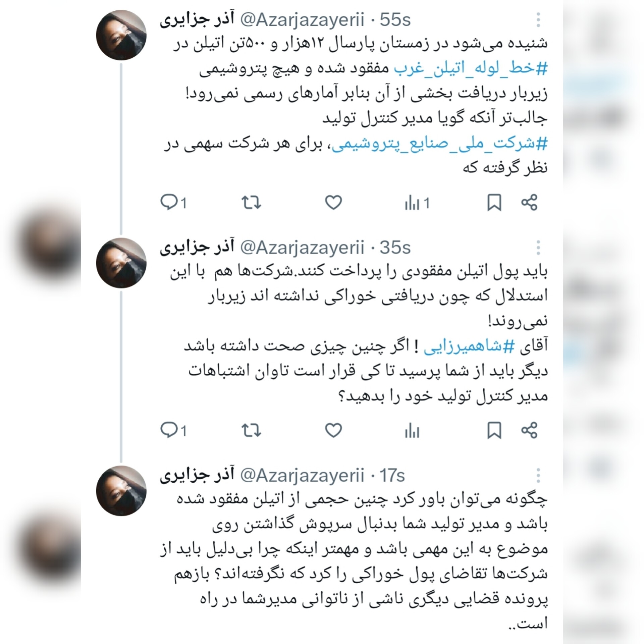644x644 pixels.
Task: Retweet the 55s tweet
Action: coord(251,203)
